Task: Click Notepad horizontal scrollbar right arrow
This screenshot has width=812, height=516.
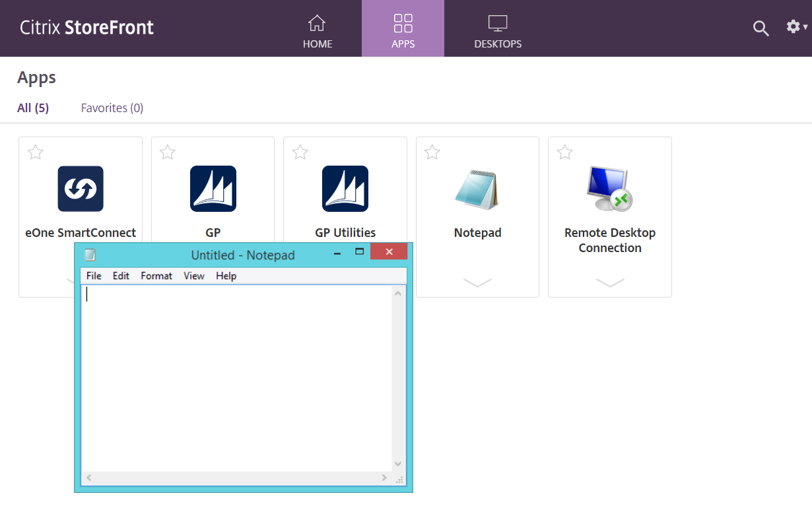Action: (384, 477)
